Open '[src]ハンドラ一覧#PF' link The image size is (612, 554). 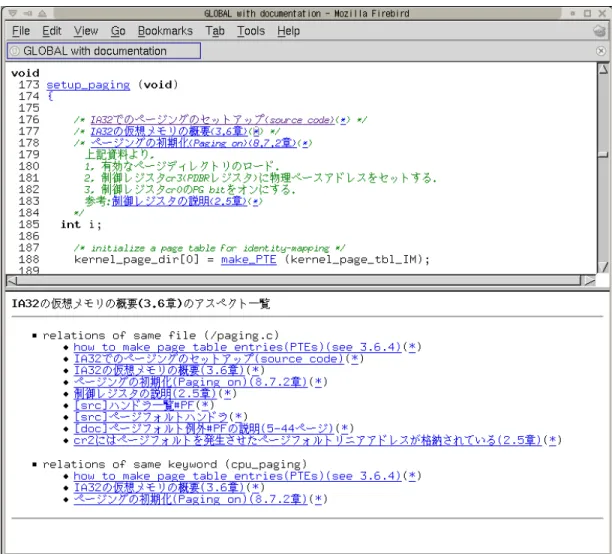(134, 405)
